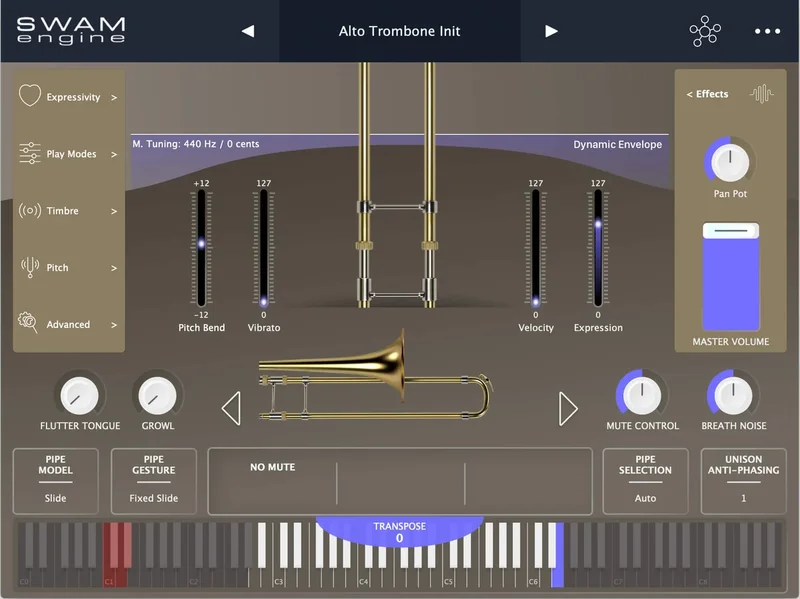The height and width of the screenshot is (599, 800).
Task: Play the C3 piano key
Action: click(279, 579)
